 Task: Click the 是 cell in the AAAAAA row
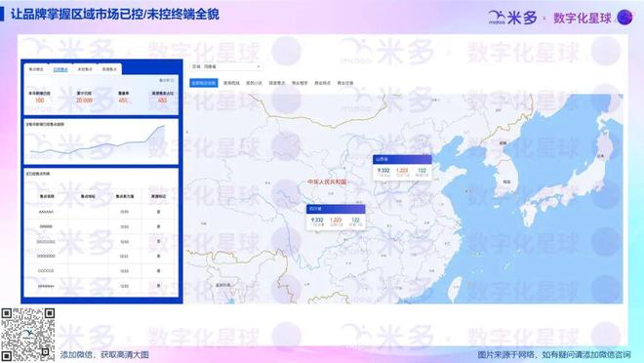158,212
